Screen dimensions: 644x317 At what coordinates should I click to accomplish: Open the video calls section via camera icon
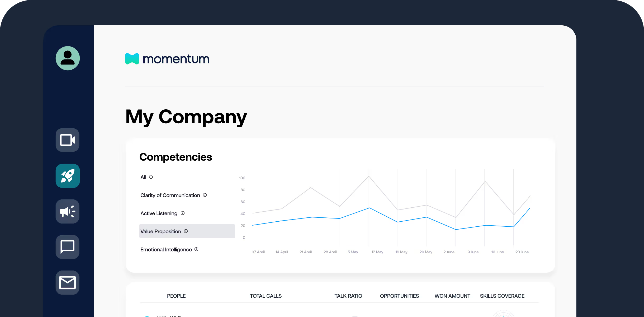click(68, 140)
